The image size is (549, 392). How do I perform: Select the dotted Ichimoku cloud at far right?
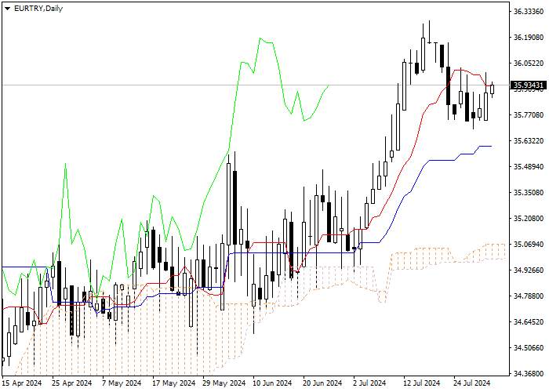496,252
